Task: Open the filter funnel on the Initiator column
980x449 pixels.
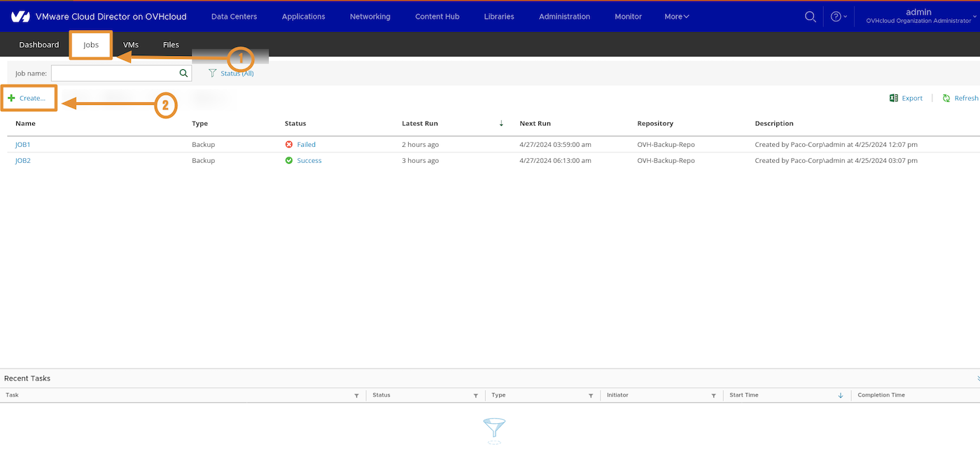Action: point(713,395)
